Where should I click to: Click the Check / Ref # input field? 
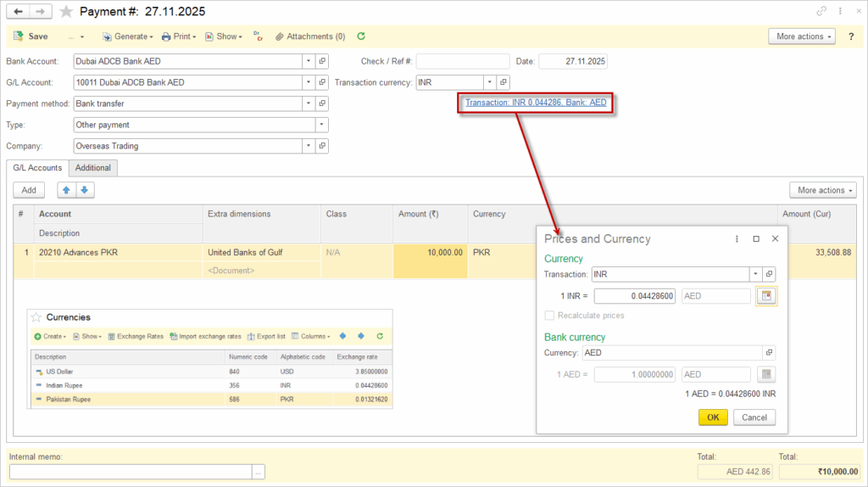[x=462, y=61]
